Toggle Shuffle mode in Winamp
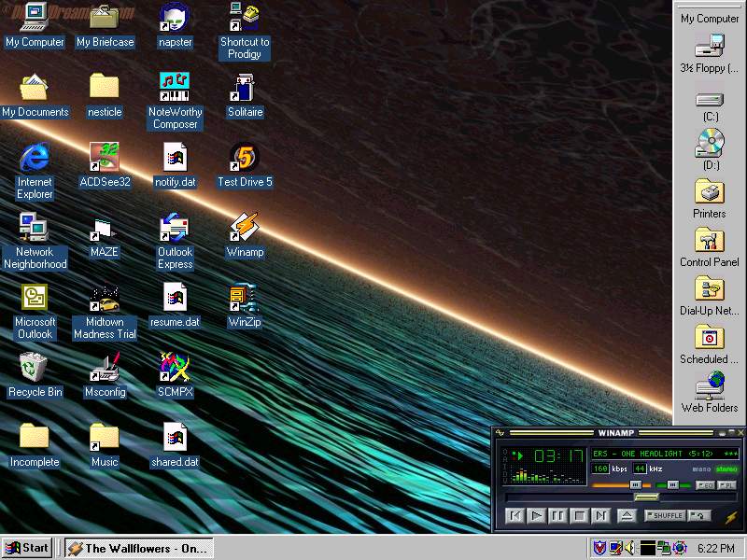The width and height of the screenshot is (747, 560). click(x=665, y=515)
